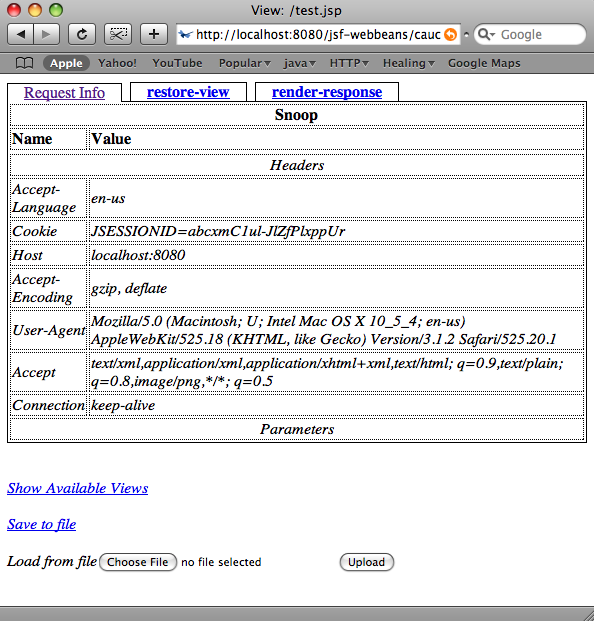Open the bookmarks book icon

(24, 63)
